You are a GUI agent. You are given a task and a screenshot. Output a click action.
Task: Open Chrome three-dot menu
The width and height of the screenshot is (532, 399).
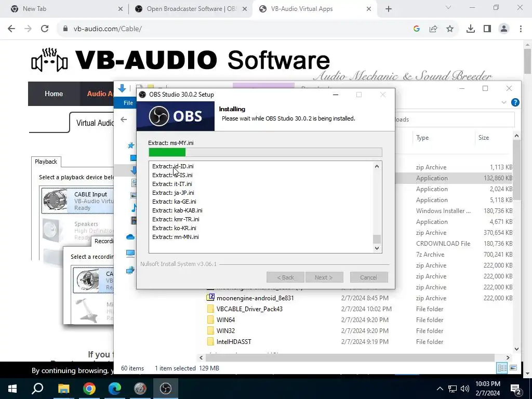point(521,29)
